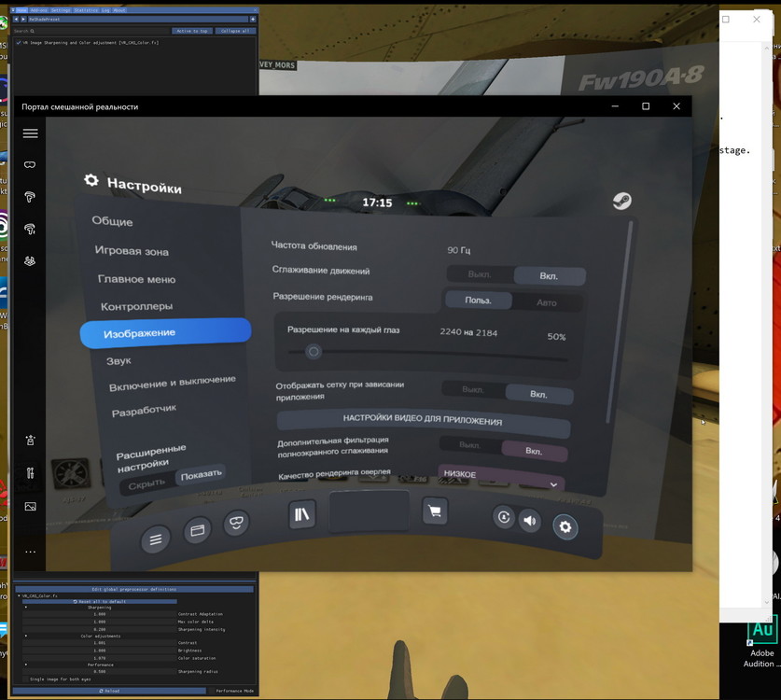
Task: Collapse the Performance section arrow
Action: pos(26,665)
